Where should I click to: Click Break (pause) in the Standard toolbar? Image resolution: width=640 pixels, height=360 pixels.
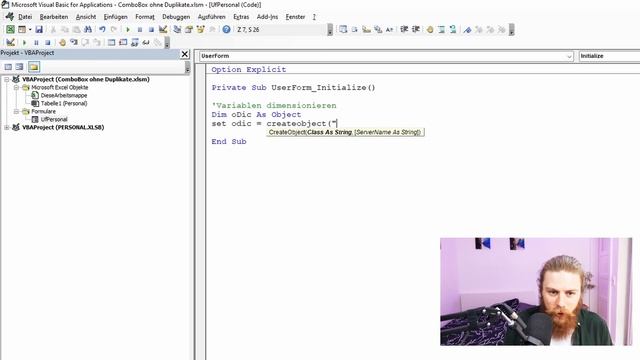[x=140, y=29]
